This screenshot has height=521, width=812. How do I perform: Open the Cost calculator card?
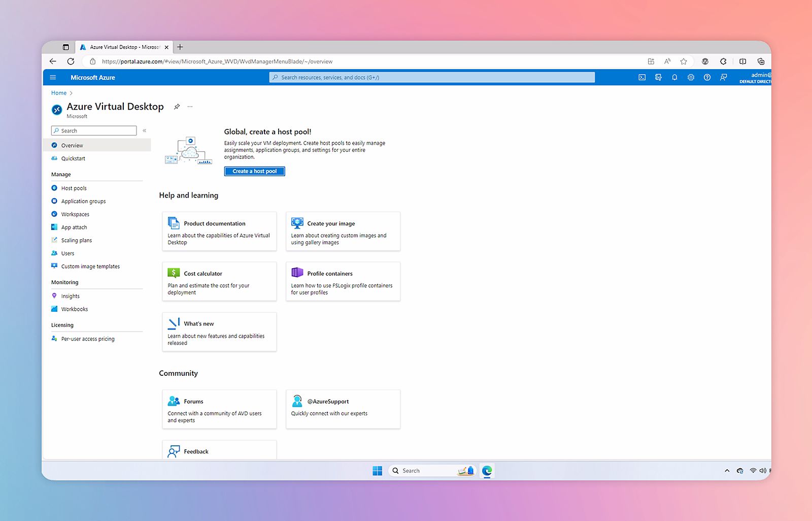pos(219,281)
